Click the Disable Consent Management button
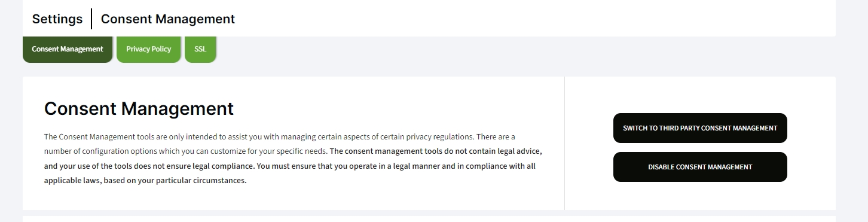The height and width of the screenshot is (222, 868). click(x=700, y=167)
